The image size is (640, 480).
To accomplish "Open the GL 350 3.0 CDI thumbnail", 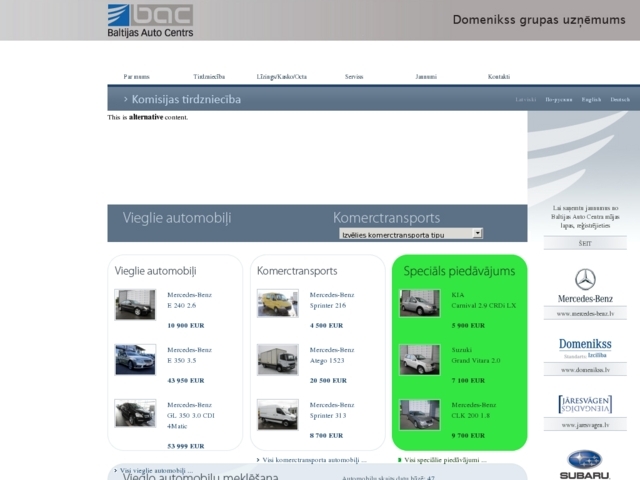I will 135,413.
